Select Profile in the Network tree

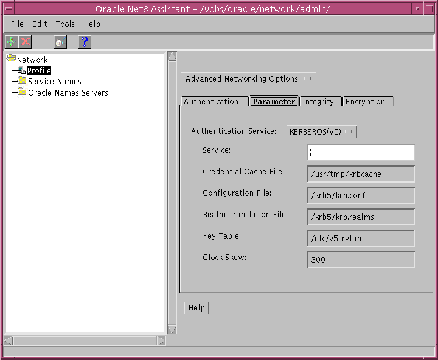[x=39, y=70]
